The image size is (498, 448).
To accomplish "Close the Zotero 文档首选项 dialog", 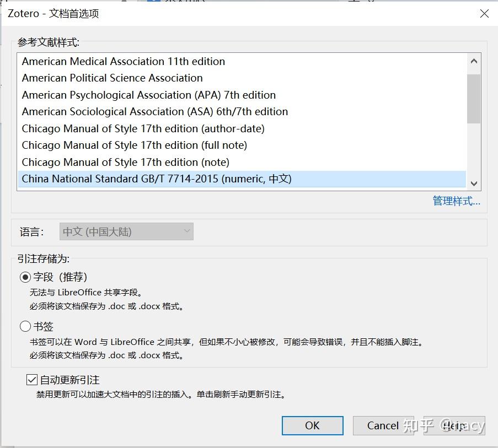I will click(484, 14).
